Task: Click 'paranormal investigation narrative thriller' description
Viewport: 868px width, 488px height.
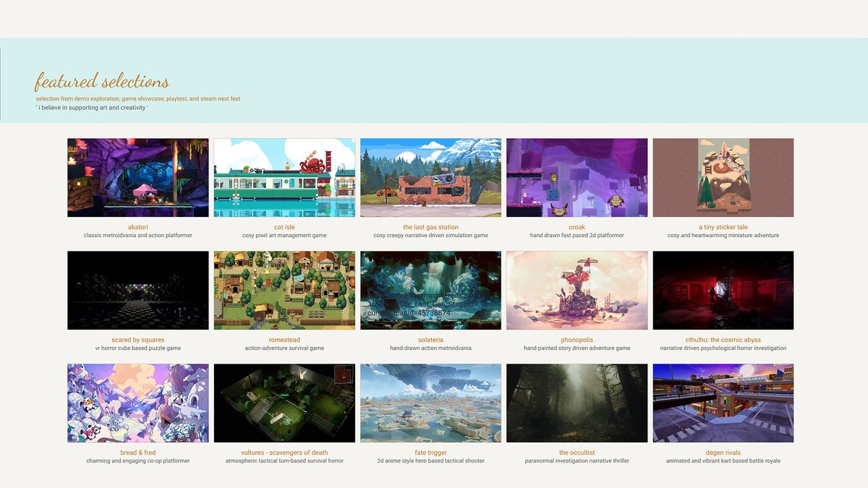Action: [x=576, y=461]
